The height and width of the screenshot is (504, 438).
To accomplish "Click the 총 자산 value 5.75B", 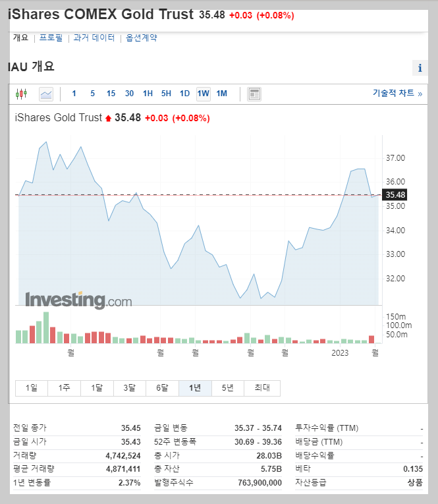I will [x=271, y=469].
